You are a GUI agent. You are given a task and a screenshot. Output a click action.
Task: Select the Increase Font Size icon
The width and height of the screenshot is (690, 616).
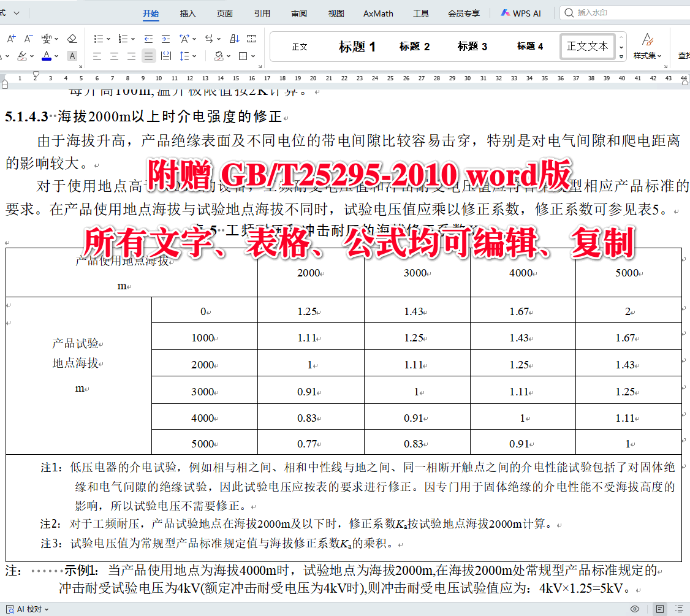tap(11, 37)
